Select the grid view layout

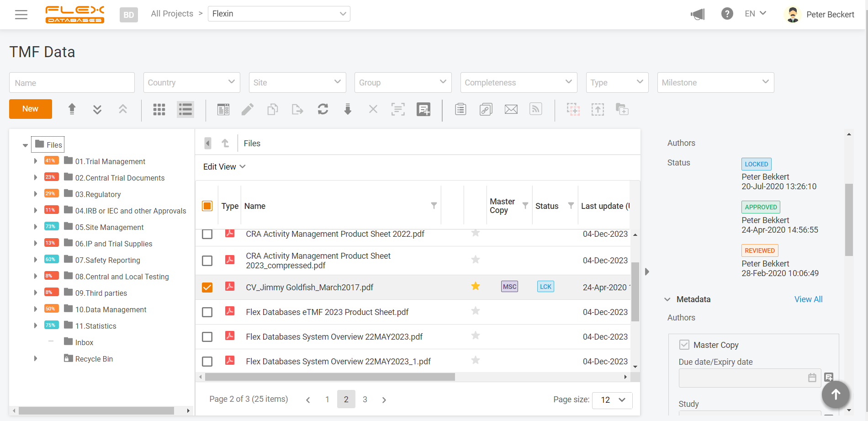[x=159, y=109]
